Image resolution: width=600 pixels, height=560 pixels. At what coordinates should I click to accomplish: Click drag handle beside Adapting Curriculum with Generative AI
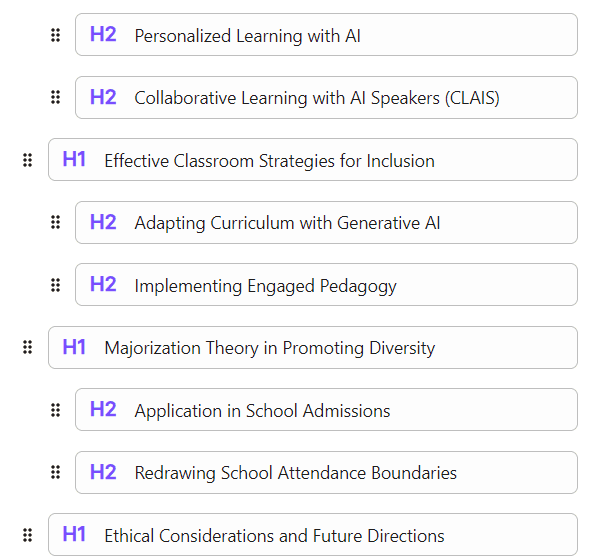click(56, 223)
